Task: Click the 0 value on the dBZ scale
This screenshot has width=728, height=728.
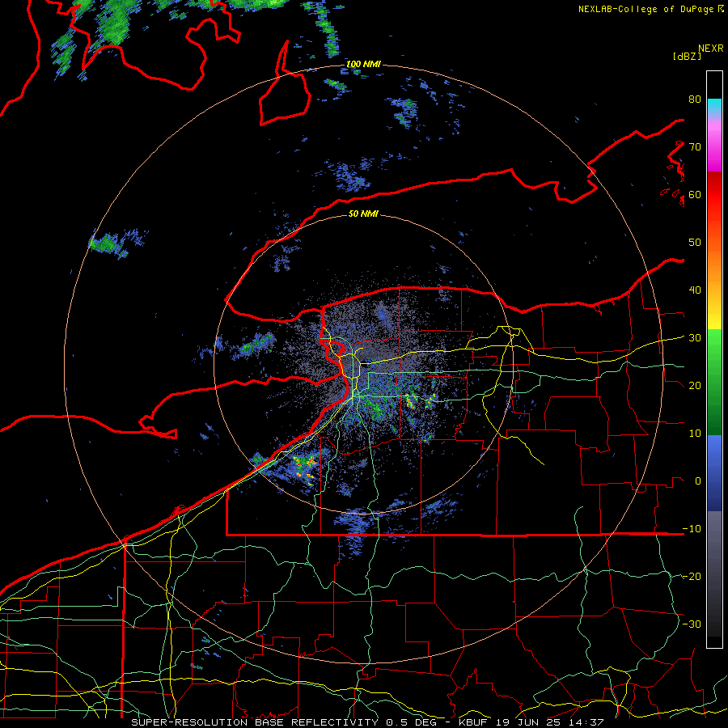Action: [698, 481]
